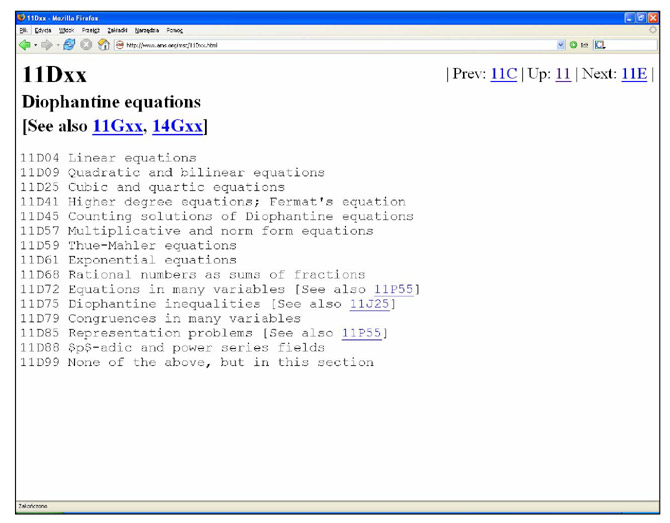Click the Back arrow button
The height and width of the screenshot is (523, 670).
tap(24, 45)
